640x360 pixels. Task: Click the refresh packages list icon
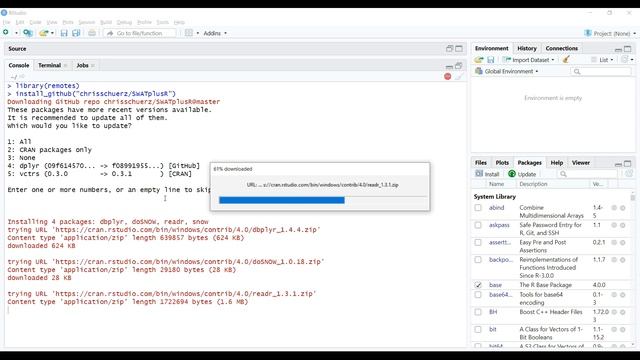629,174
